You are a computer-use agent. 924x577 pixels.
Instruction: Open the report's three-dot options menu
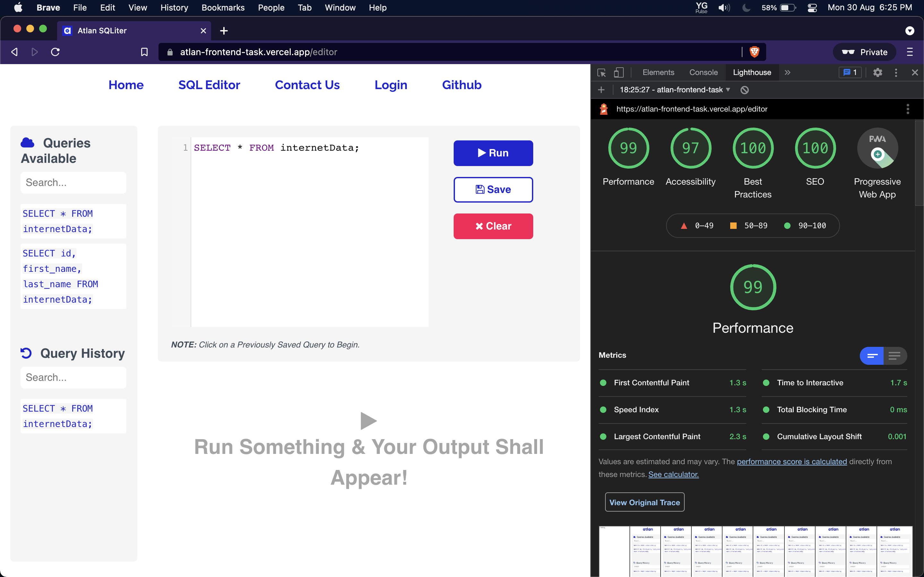908,109
